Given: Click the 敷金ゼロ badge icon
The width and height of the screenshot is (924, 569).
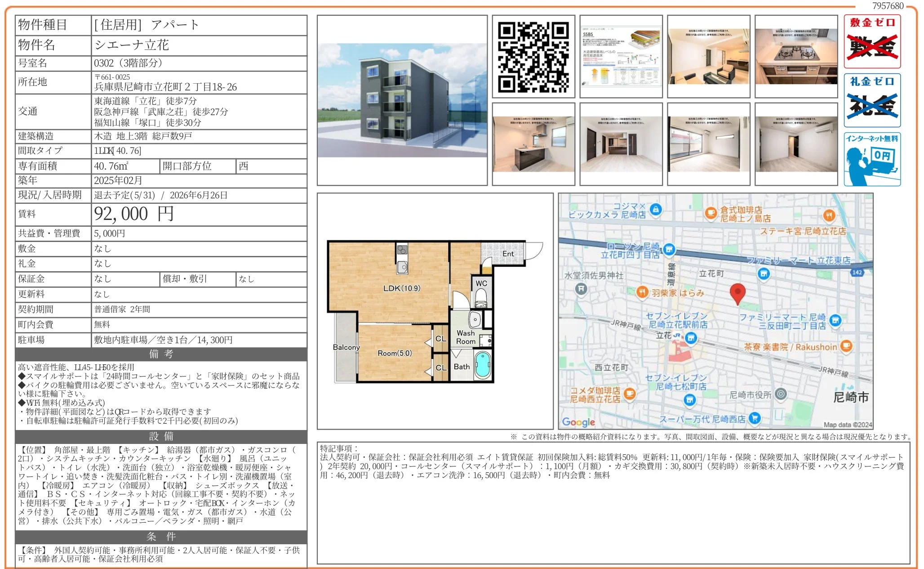Looking at the screenshot, I should pyautogui.click(x=872, y=41).
